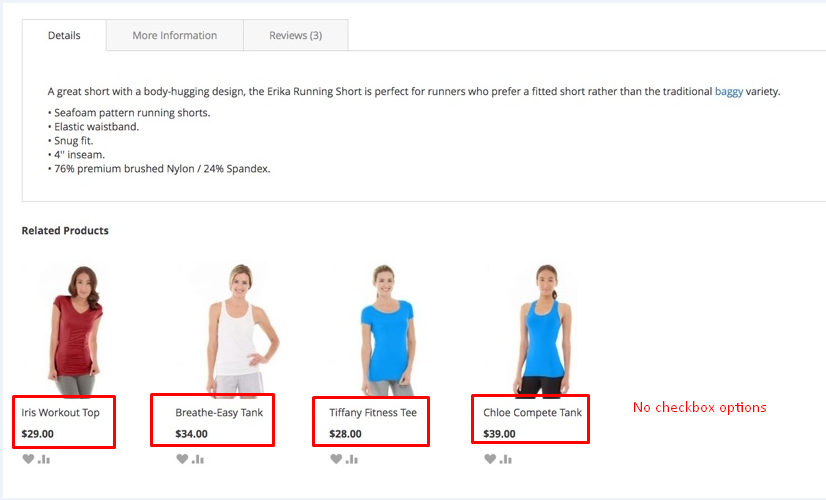826x500 pixels.
Task: Open the Reviews (3) tab
Action: [296, 35]
